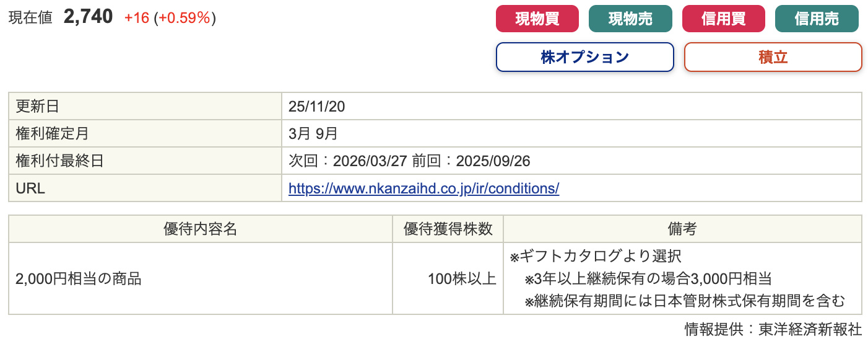The image size is (868, 341).
Task: Click the 現物買 (spot buy) button
Action: (x=537, y=19)
